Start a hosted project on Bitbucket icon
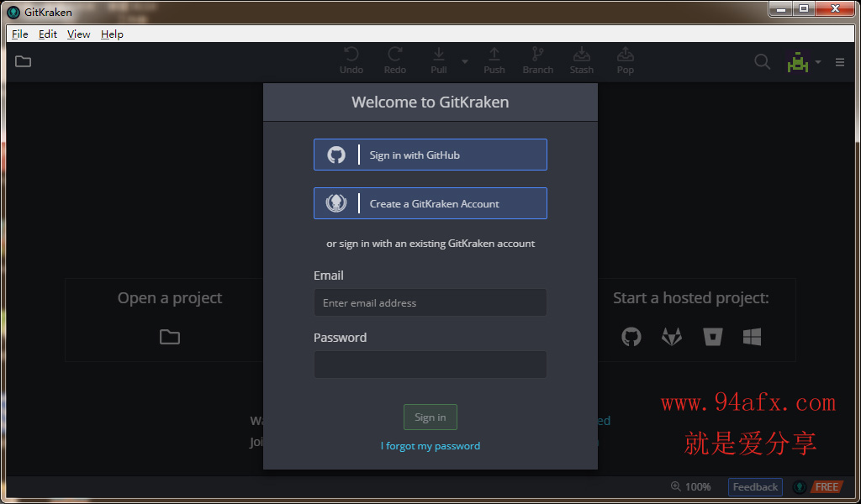861x504 pixels. point(713,337)
